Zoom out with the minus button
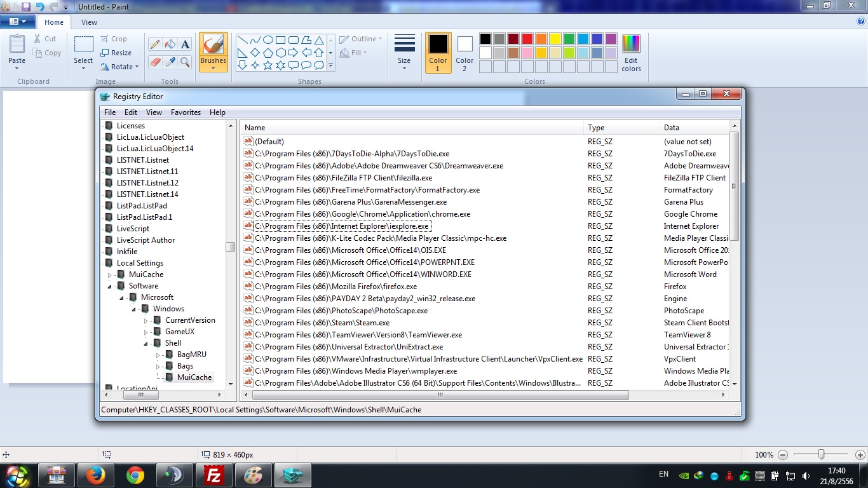868x488 pixels. (783, 455)
